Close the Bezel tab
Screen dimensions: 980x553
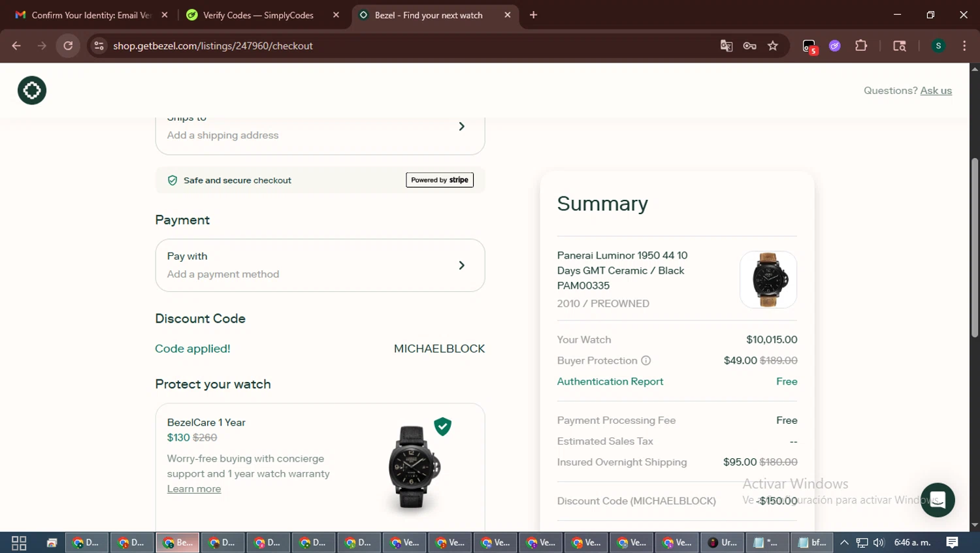pos(508,15)
